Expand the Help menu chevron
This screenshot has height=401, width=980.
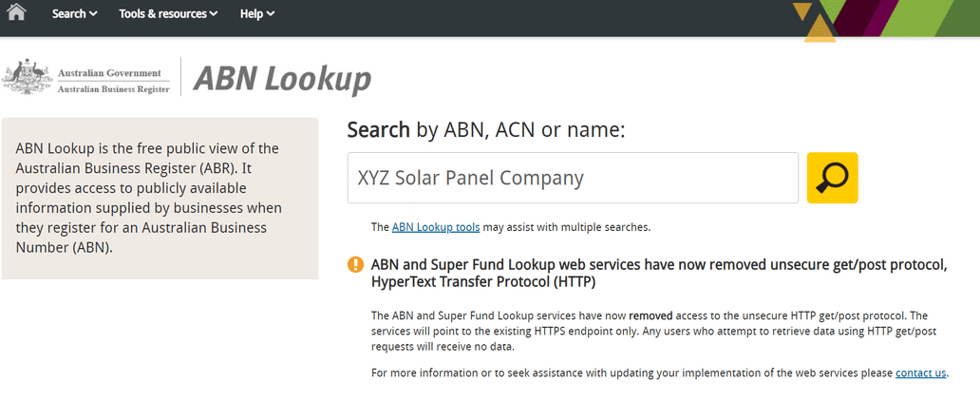[x=270, y=13]
